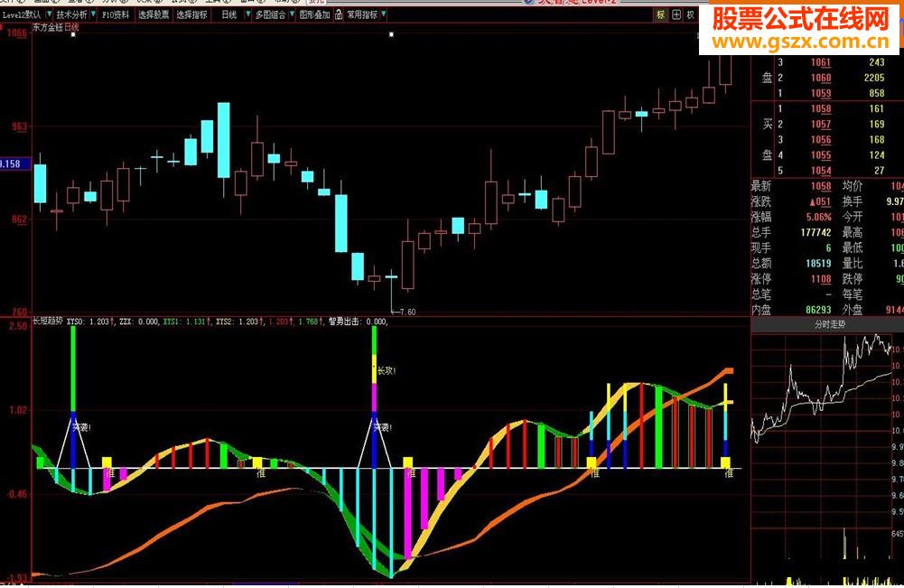Expand the 常用指标 dropdown arrow

tap(384, 14)
